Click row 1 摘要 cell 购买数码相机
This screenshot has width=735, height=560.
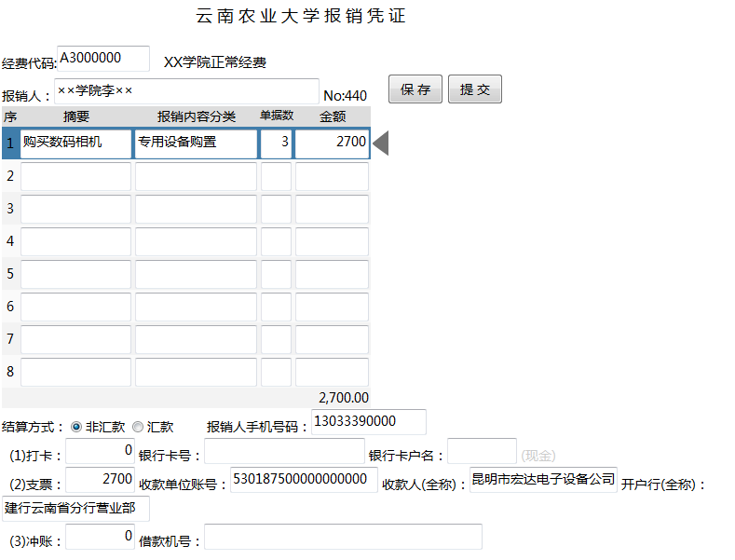[75, 143]
